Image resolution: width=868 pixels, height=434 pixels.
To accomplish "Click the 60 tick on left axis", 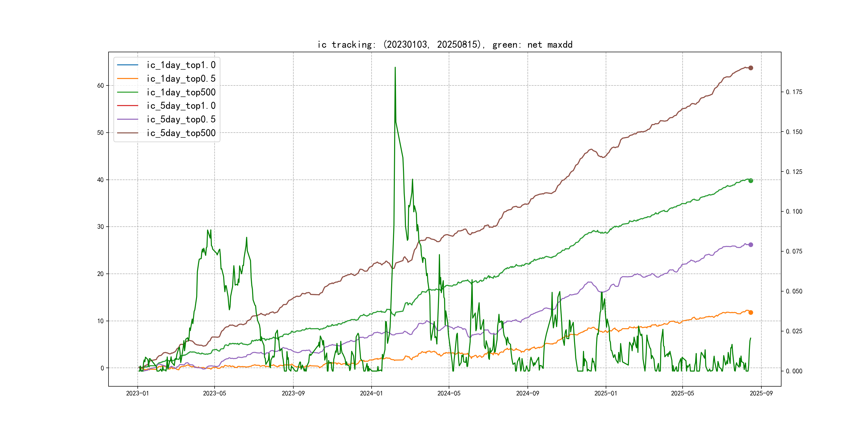I will (x=100, y=85).
